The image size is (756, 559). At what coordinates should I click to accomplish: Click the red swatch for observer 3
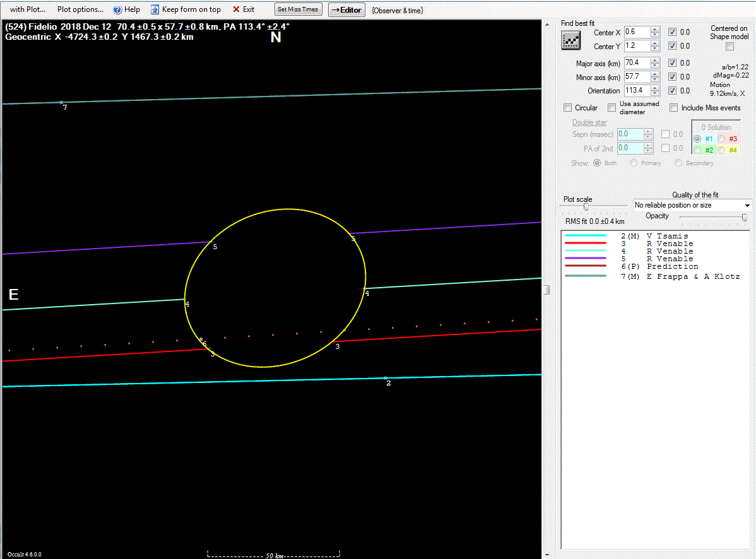click(x=586, y=244)
